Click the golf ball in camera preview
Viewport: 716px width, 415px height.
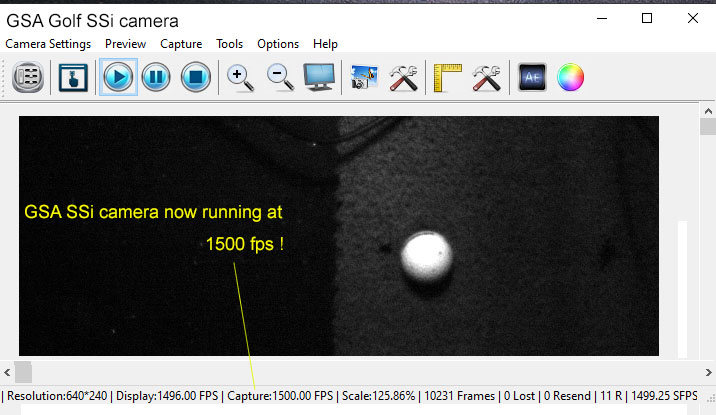pos(426,257)
